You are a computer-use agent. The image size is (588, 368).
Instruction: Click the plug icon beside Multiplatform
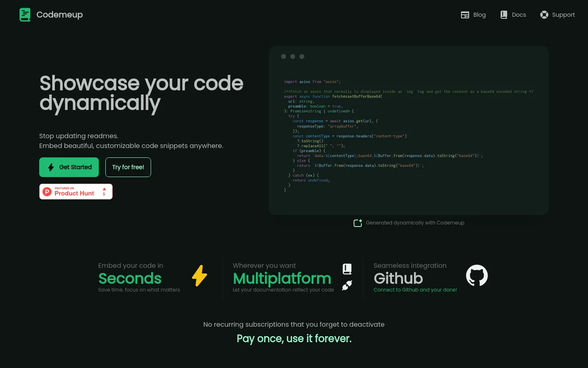tap(347, 285)
